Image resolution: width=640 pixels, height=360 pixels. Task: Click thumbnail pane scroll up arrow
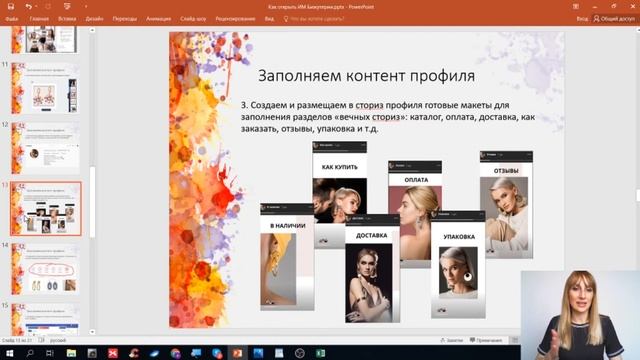(x=92, y=30)
